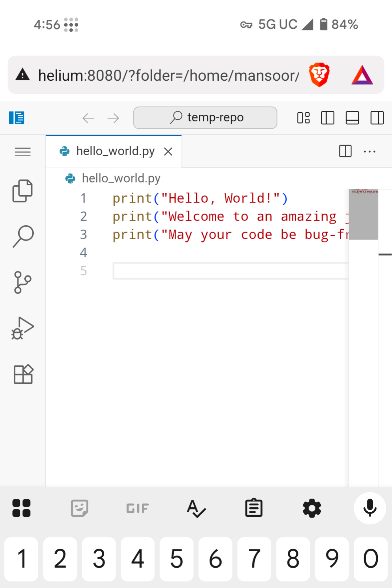Click the minimap slider highlight
This screenshot has height=588, width=392.
363,214
